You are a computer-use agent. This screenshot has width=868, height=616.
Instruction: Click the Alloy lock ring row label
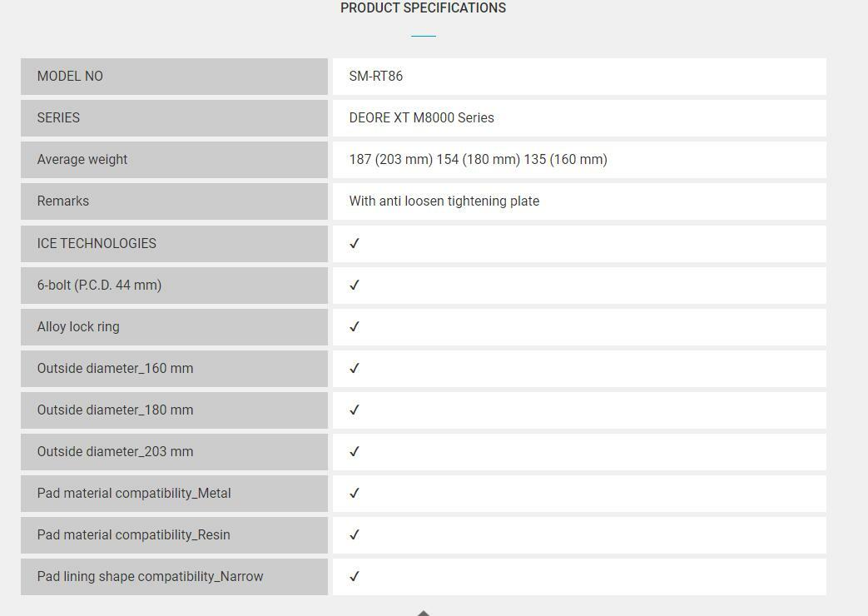(78, 326)
